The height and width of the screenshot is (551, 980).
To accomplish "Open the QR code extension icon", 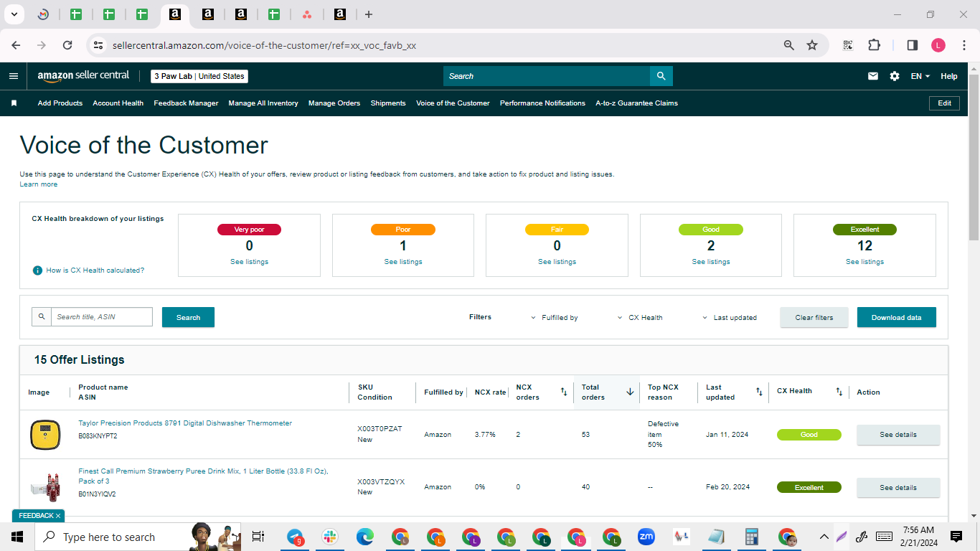I will tap(848, 45).
